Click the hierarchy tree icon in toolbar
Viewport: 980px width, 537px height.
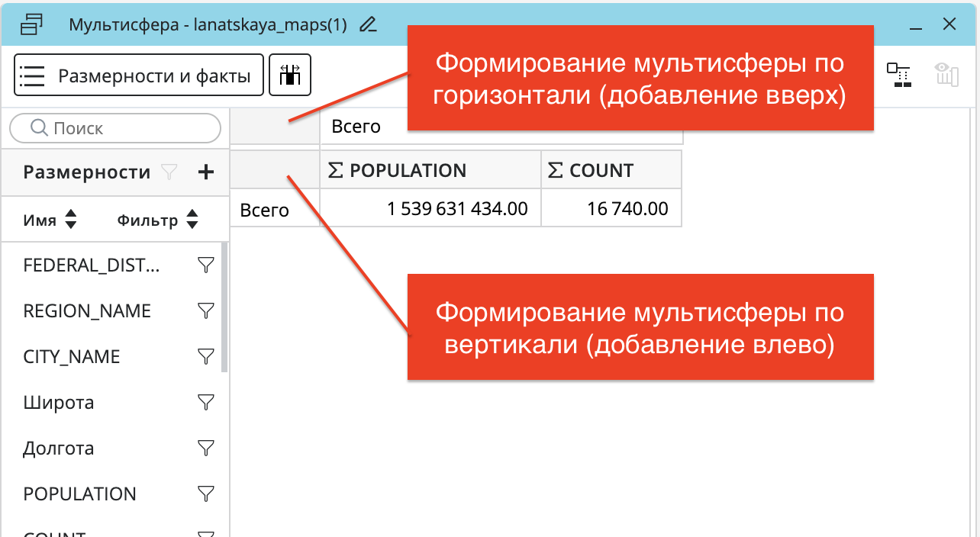(x=898, y=74)
